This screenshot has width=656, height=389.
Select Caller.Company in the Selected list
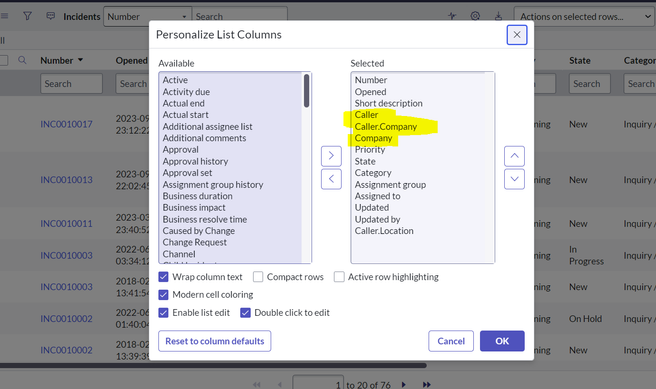click(386, 126)
